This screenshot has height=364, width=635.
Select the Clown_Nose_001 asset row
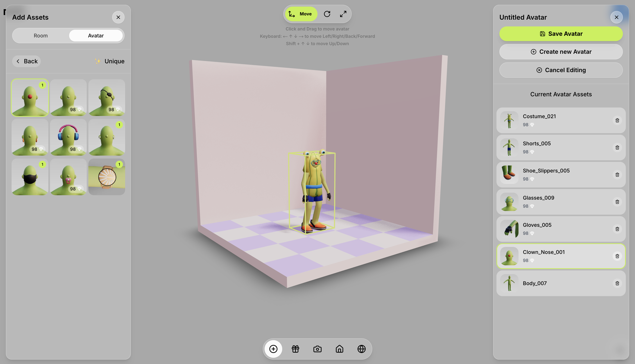tap(551, 256)
